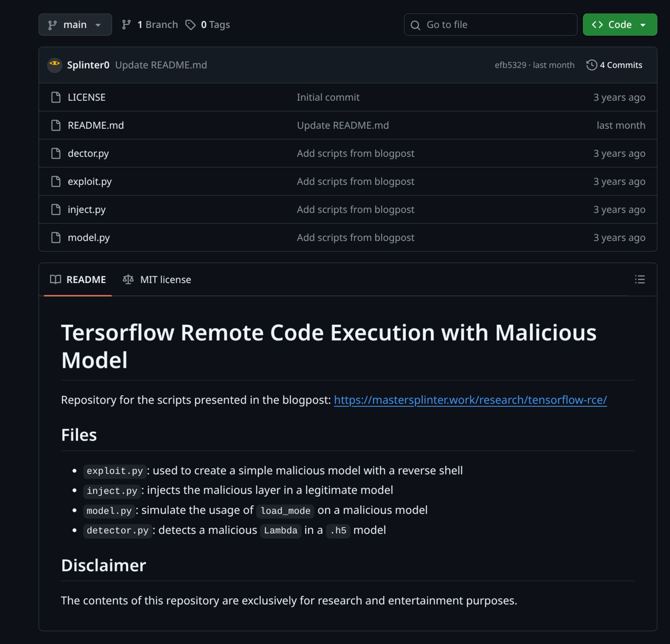Click the inject.py code label in README

click(112, 491)
